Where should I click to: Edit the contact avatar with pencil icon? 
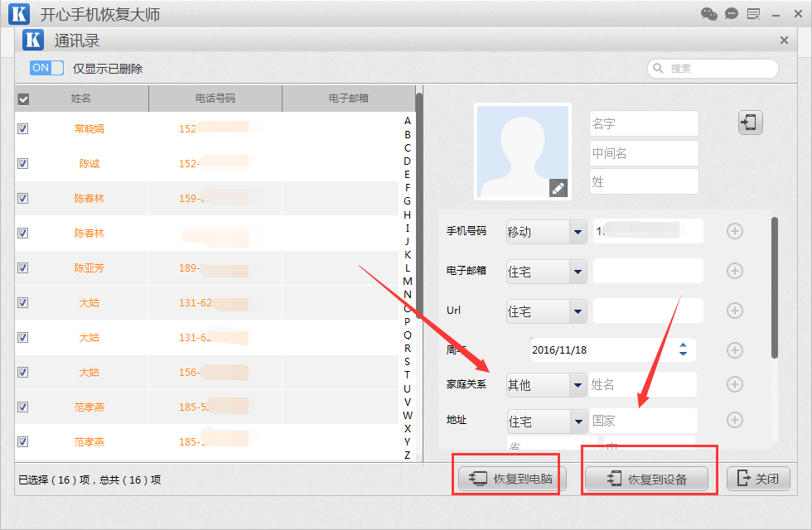(x=558, y=189)
